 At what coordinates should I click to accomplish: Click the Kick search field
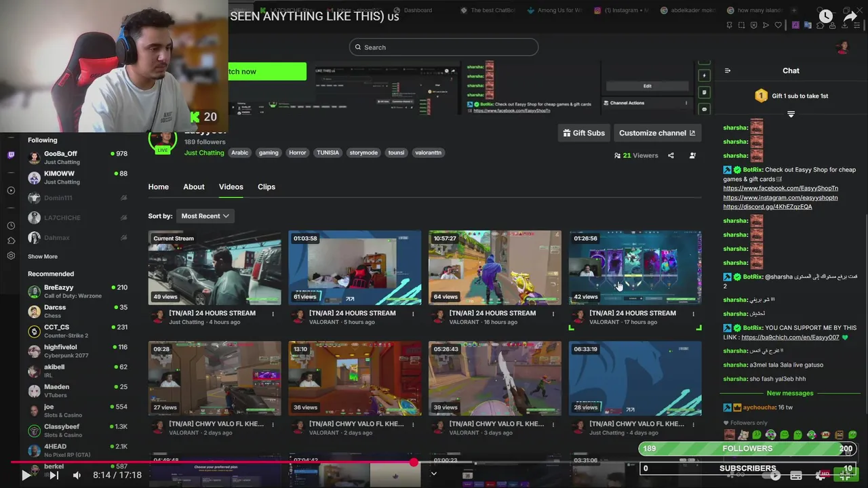coord(444,47)
